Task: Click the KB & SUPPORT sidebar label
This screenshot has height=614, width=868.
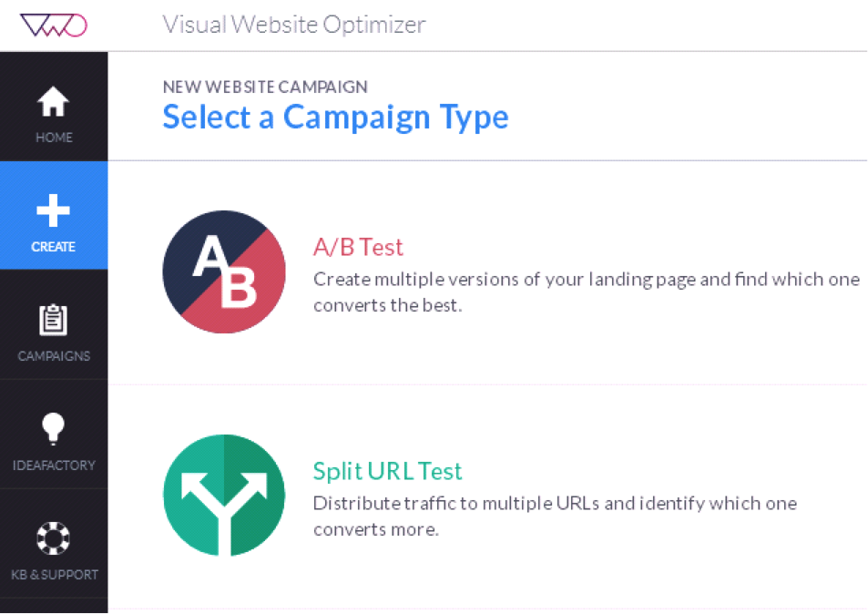Action: click(x=55, y=575)
